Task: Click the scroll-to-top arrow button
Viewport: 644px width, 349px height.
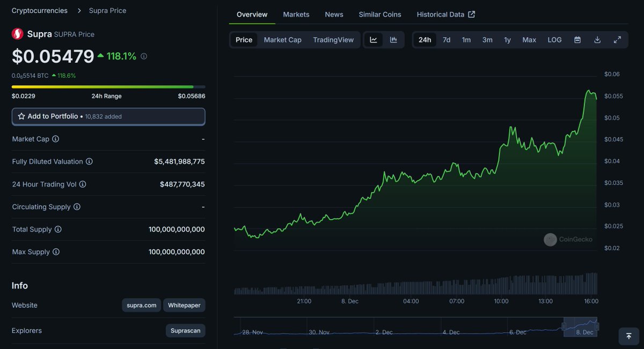Action: coord(629,336)
